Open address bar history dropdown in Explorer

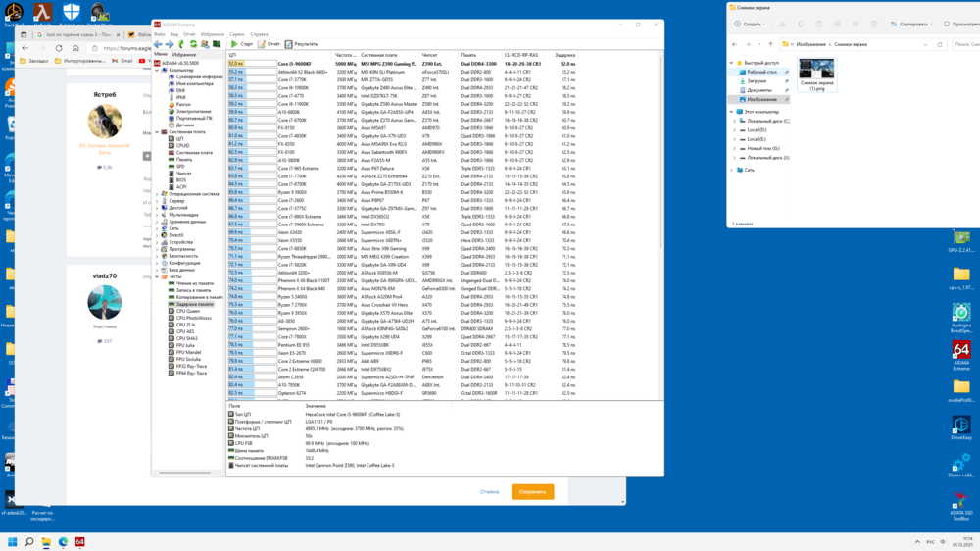pyautogui.click(x=926, y=44)
